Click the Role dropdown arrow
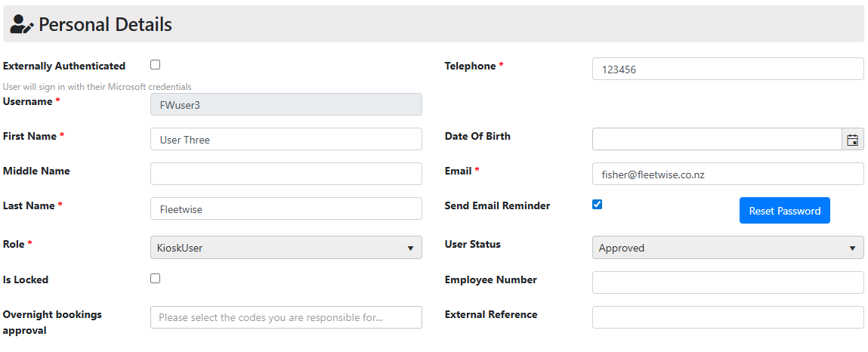Image resolution: width=868 pixels, height=352 pixels. 411,248
